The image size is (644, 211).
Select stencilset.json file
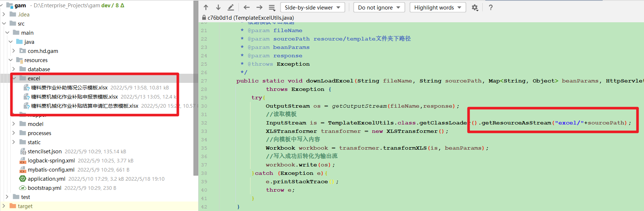pos(45,151)
